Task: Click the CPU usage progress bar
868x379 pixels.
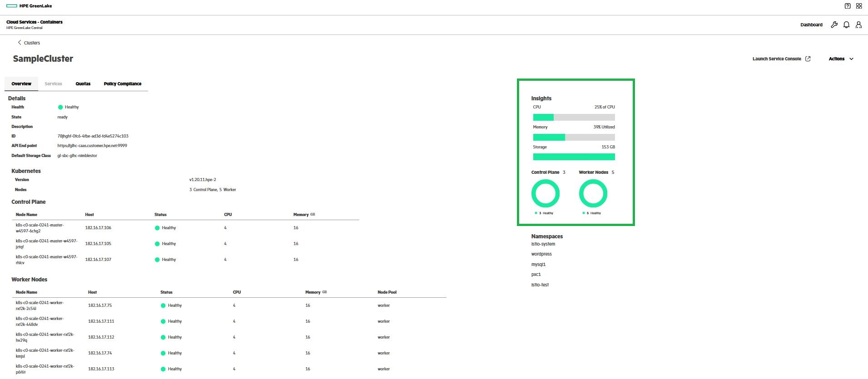Action: click(x=574, y=117)
